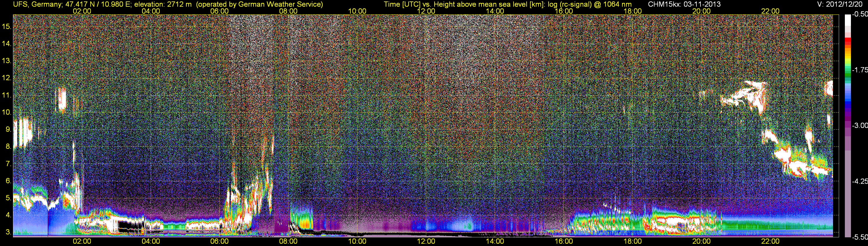Image resolution: width=868 pixels, height=246 pixels.
Task: Click the 4. km height axis label
Action: (8, 215)
